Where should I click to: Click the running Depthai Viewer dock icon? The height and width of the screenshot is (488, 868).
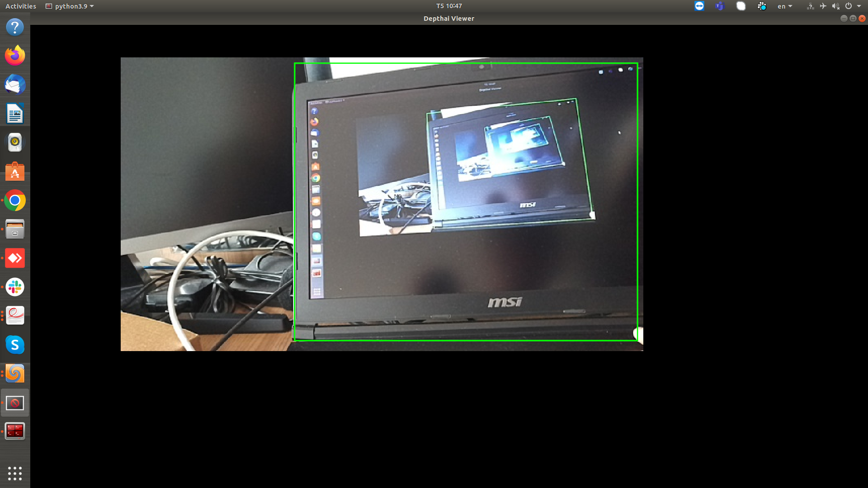tap(15, 403)
